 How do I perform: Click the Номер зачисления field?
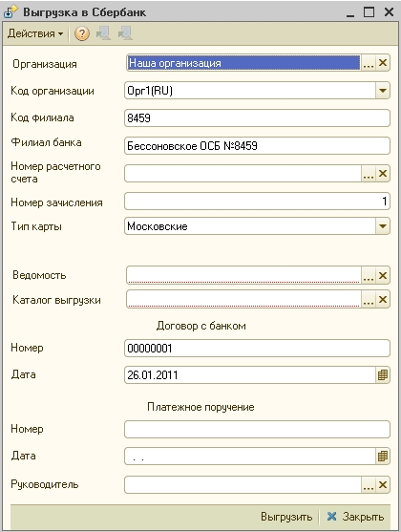257,202
